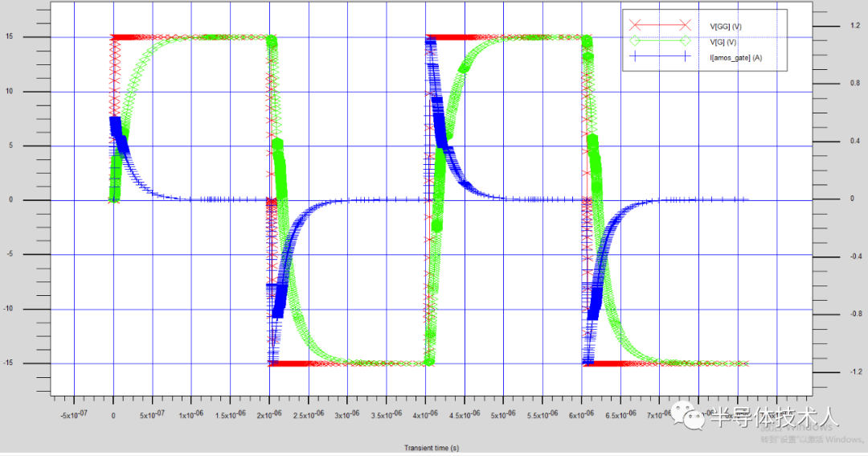Click the 4.5x10-06 x-axis tick label

click(x=464, y=414)
